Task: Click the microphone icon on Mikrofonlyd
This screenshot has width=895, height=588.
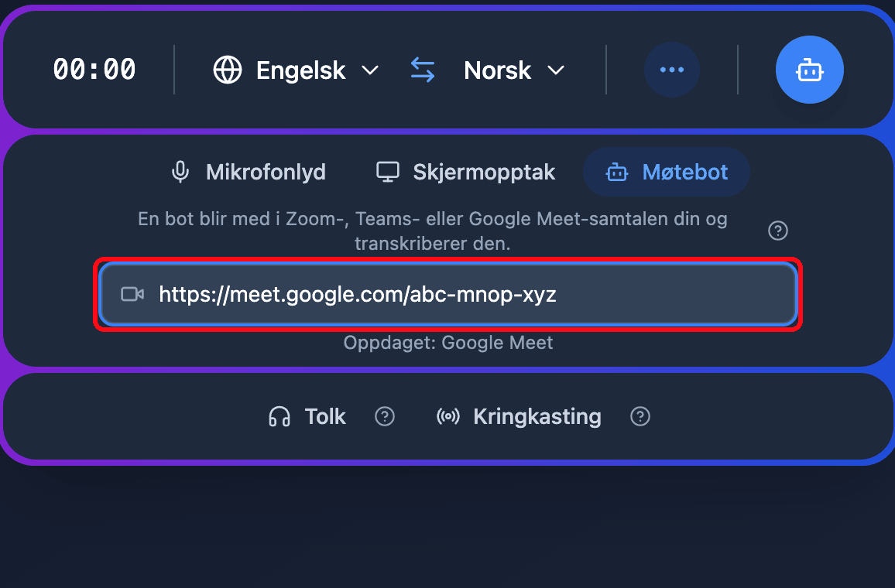Action: [x=180, y=172]
